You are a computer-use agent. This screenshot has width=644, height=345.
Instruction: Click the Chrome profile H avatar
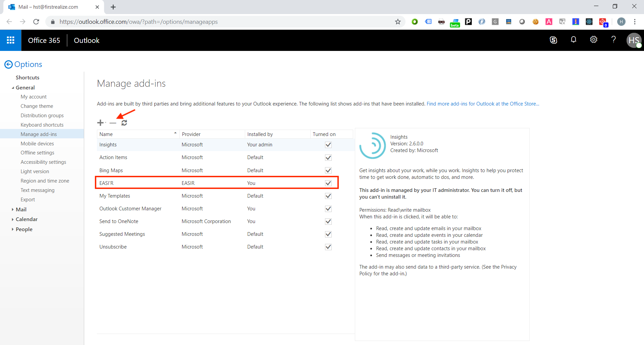click(x=621, y=22)
